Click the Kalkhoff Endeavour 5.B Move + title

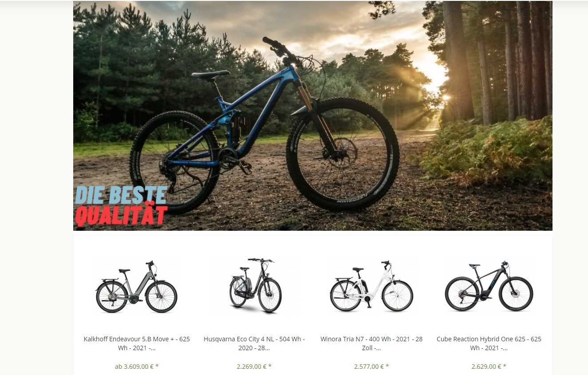click(137, 343)
